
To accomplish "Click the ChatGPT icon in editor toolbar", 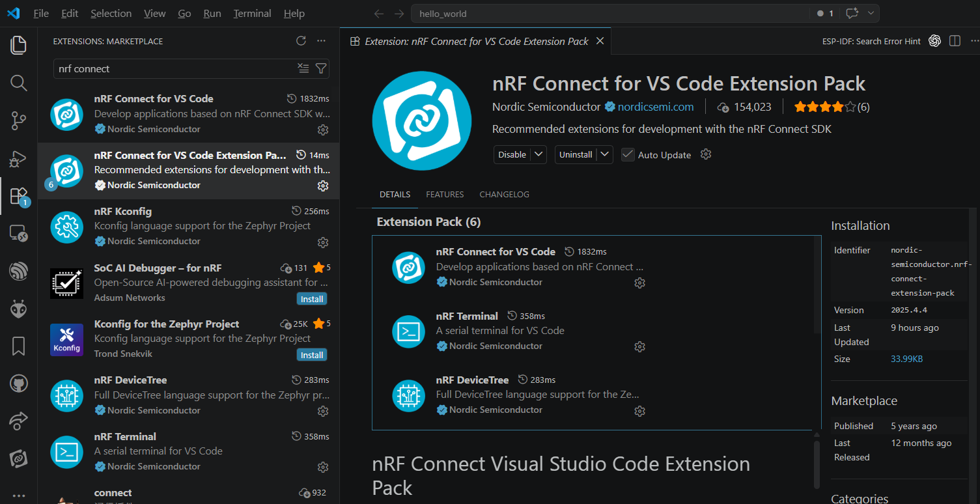I will pyautogui.click(x=935, y=41).
